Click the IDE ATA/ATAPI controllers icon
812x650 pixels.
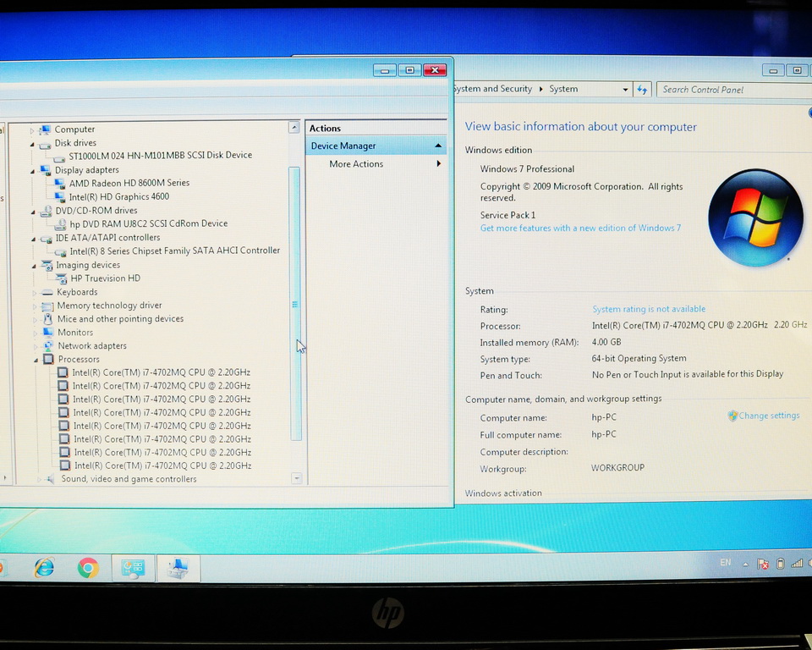(x=46, y=238)
